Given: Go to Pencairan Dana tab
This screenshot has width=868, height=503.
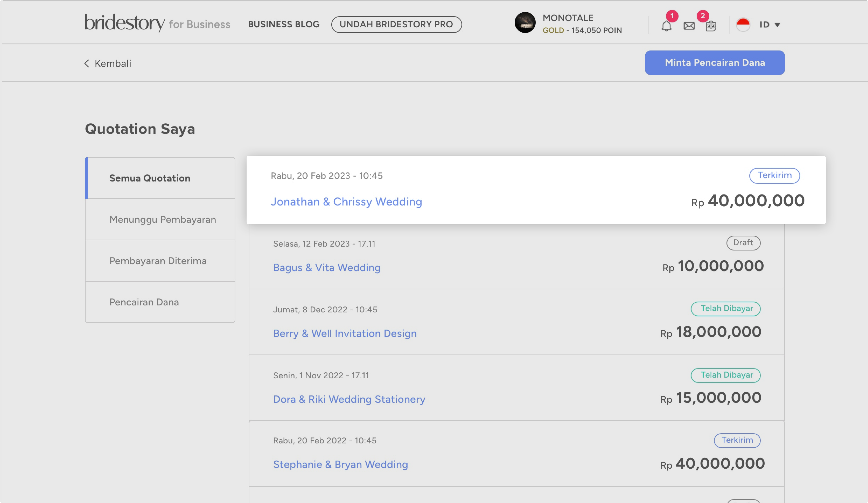Looking at the screenshot, I should point(144,302).
